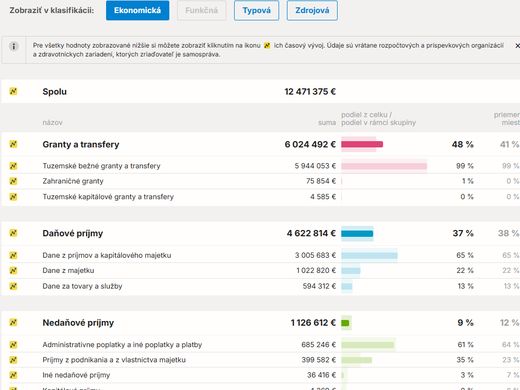520x390 pixels.
Task: Click the názov column header
Action: [x=52, y=122]
